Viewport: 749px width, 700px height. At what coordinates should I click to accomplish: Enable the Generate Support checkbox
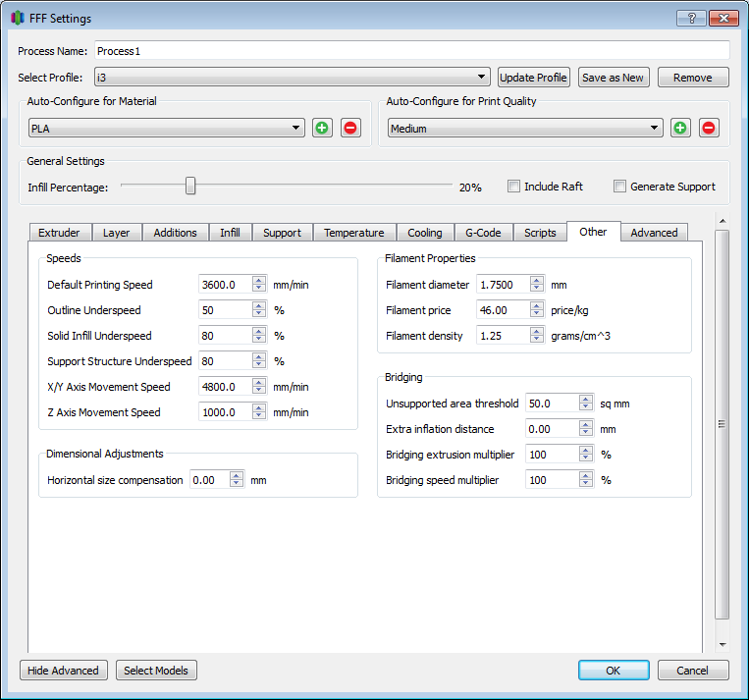coord(619,187)
